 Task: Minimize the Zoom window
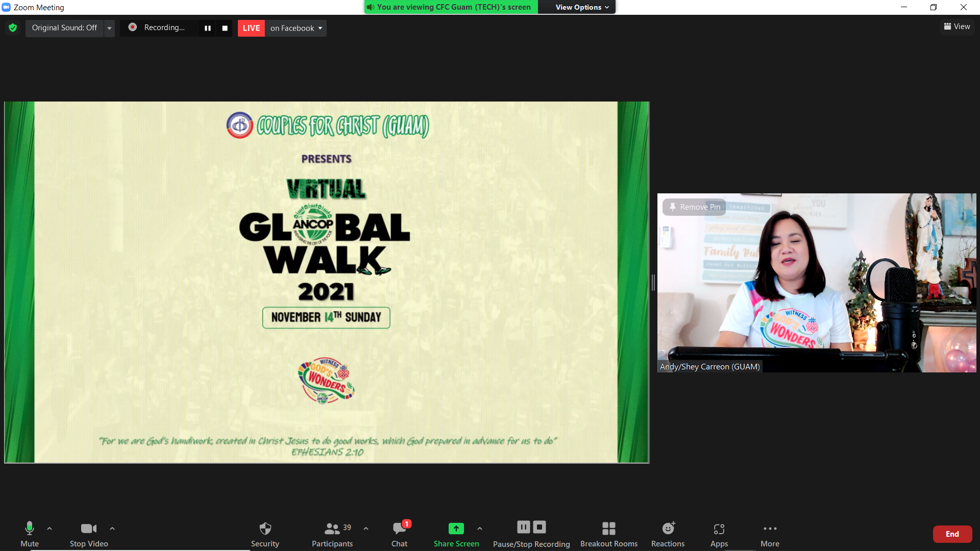point(904,7)
